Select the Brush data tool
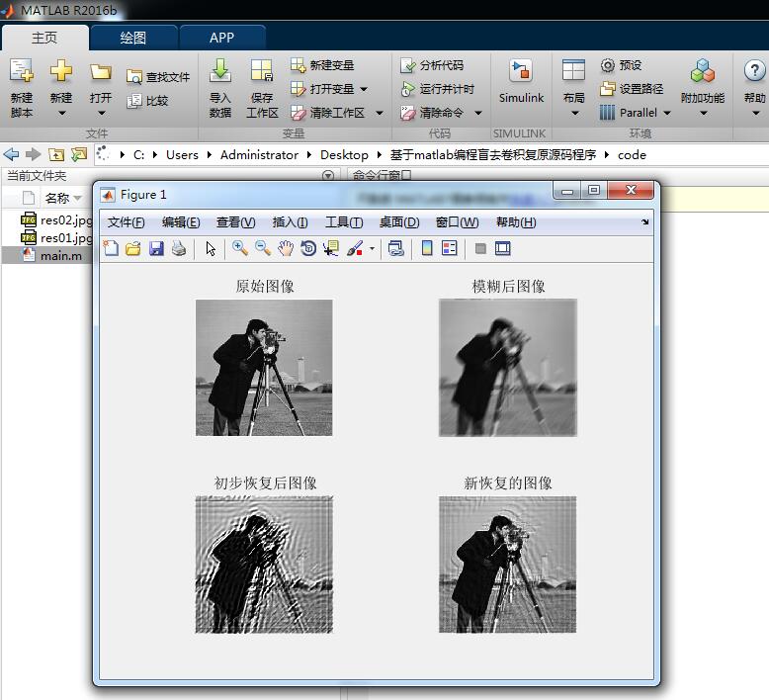769x700 pixels. (355, 249)
